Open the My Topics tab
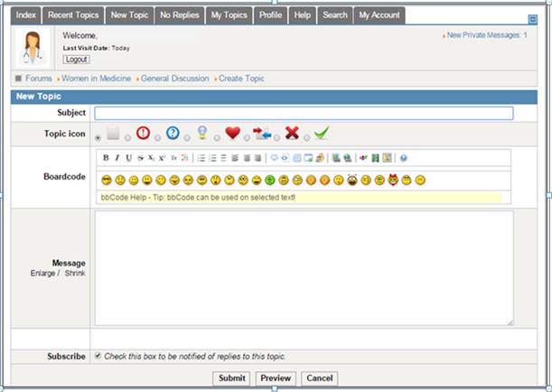 [x=229, y=15]
